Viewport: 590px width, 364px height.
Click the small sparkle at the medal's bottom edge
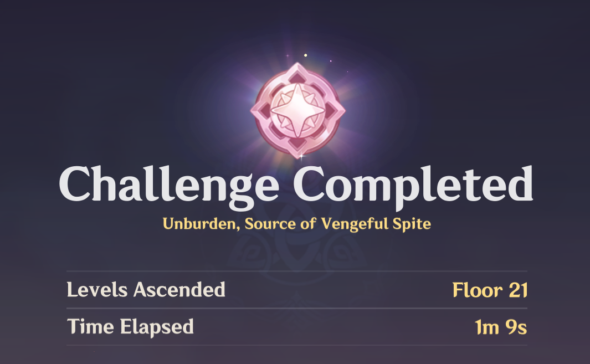[302, 157]
